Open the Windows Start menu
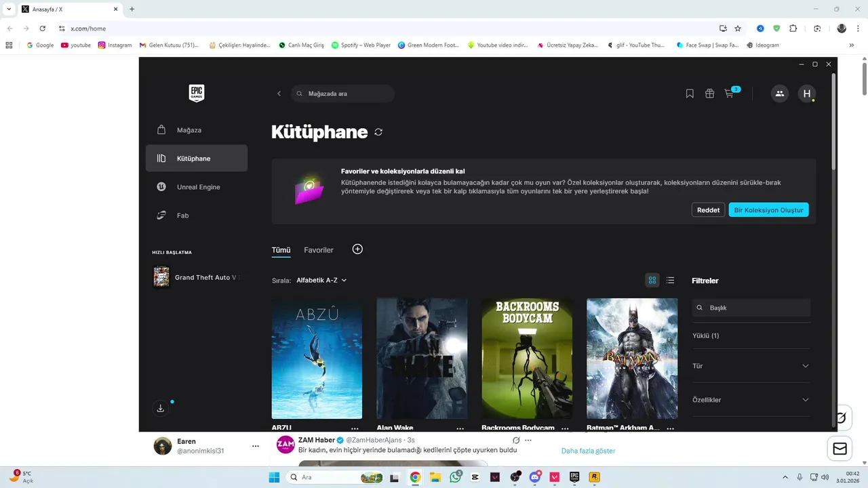868x488 pixels. (274, 477)
